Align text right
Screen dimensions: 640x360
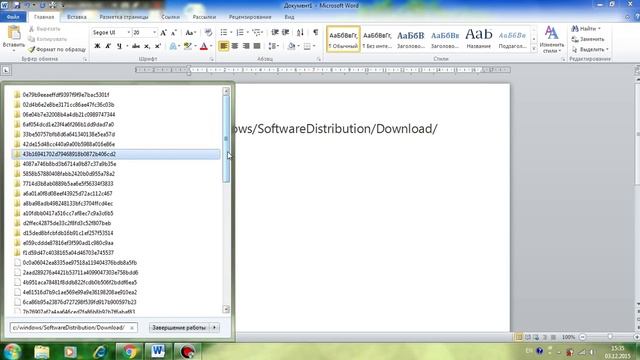click(x=246, y=46)
